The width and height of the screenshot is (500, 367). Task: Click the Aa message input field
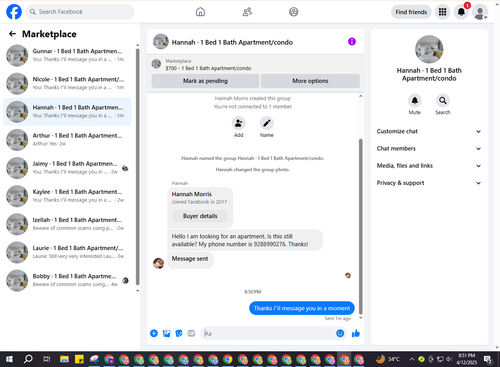tap(268, 333)
